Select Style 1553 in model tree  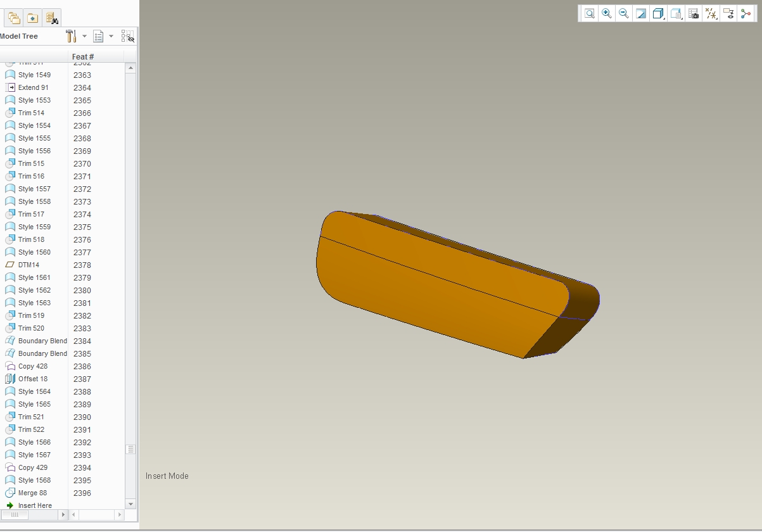point(34,100)
